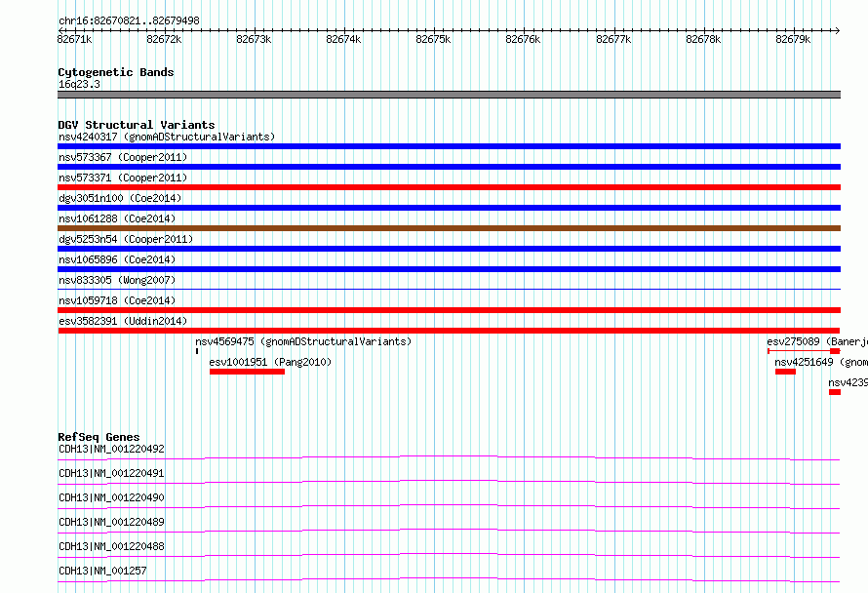Screen dimensions: 868x593
Task: Click CDH13|NM_001220489 transcript label
Action: (111, 522)
